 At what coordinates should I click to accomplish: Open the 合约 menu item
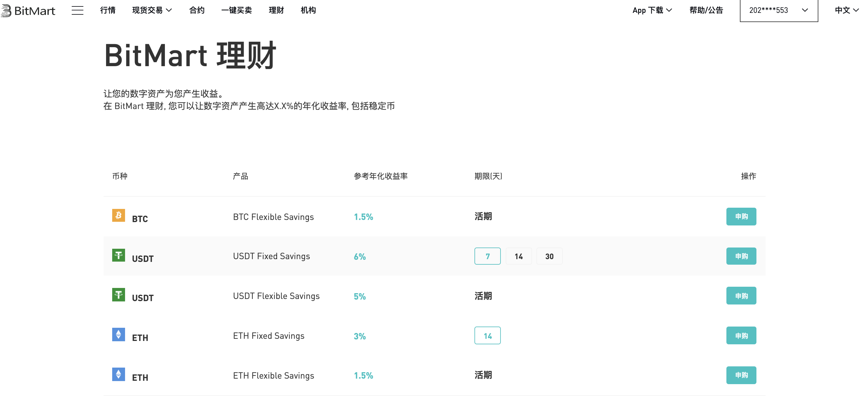[x=197, y=10]
